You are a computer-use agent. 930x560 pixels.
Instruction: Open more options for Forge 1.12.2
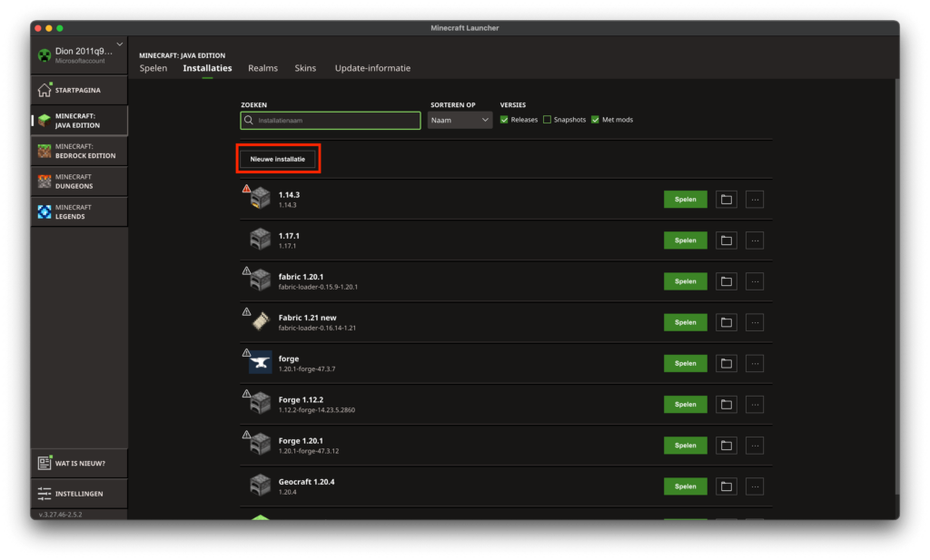point(755,405)
